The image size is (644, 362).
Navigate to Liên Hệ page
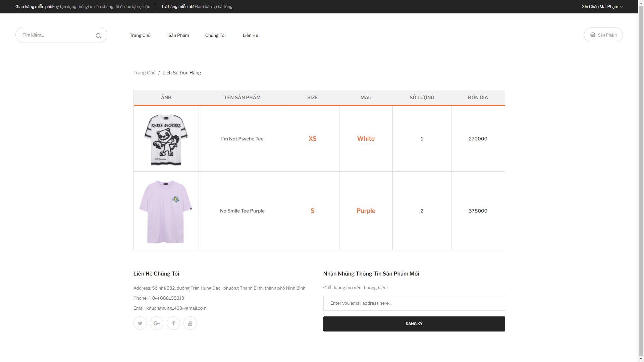[x=250, y=35]
